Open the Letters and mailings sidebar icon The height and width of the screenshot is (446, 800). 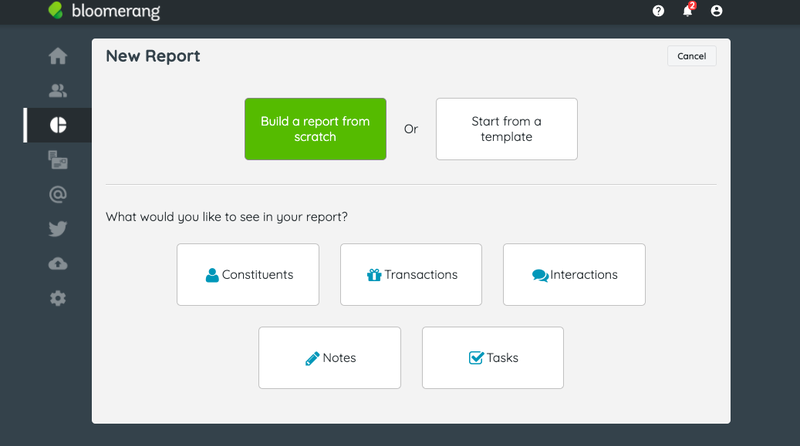point(58,160)
